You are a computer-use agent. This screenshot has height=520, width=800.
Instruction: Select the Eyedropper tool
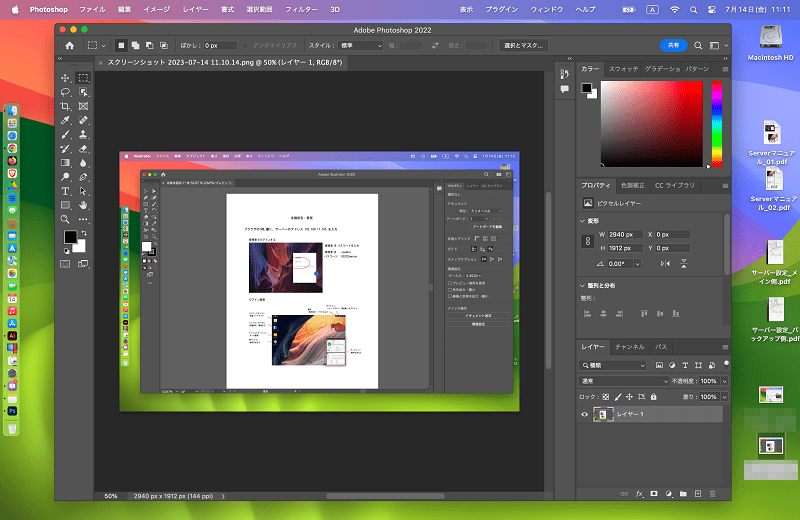[65, 120]
